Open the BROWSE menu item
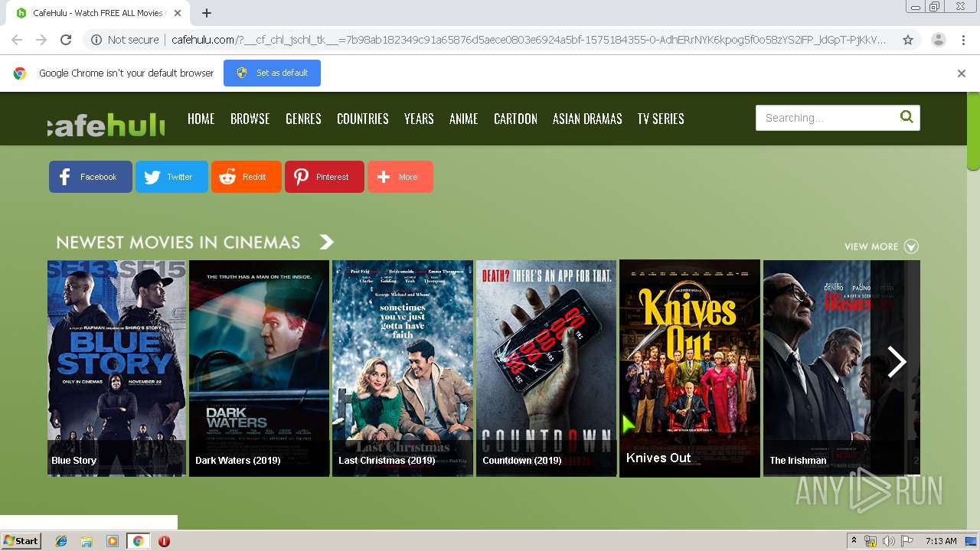980x551 pixels. (x=250, y=119)
